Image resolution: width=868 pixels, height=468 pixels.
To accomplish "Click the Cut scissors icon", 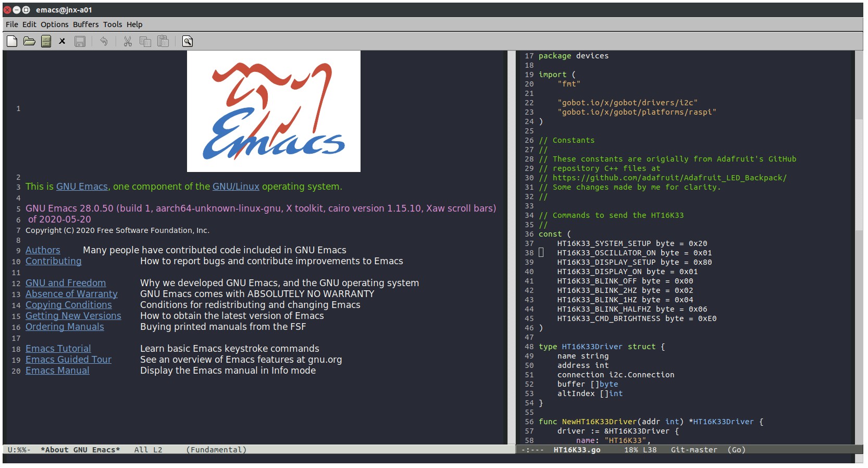I will (x=128, y=41).
